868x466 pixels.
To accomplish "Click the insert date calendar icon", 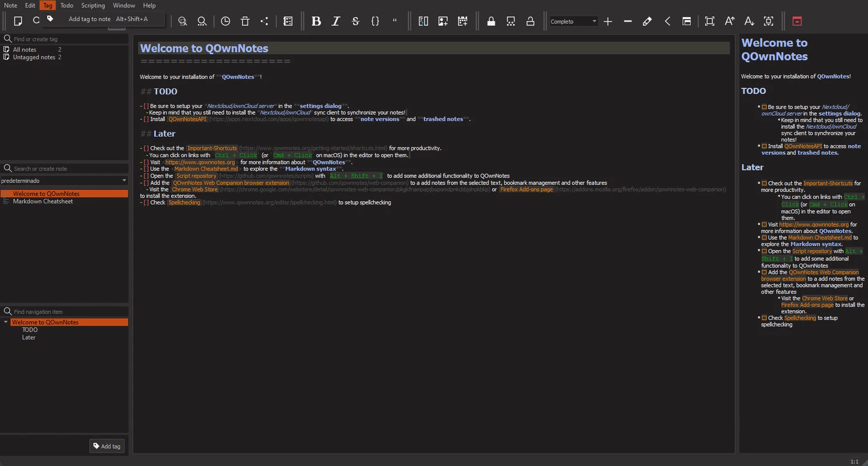I will tap(463, 21).
